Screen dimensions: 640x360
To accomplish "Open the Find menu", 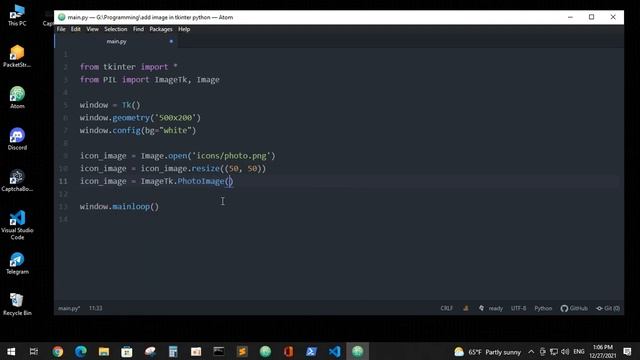I will pos(138,29).
